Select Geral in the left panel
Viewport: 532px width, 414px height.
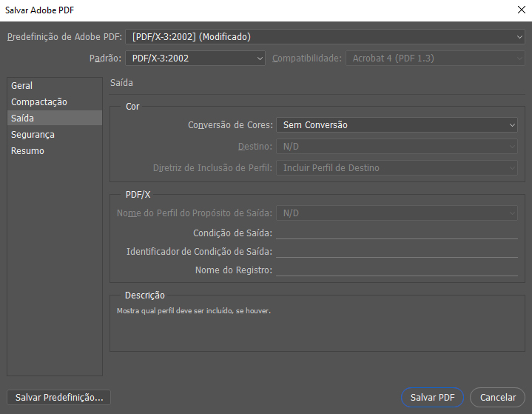(x=22, y=86)
